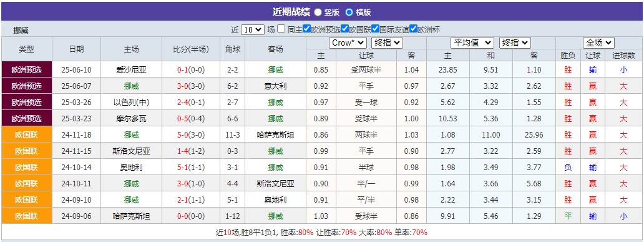Uncheck the 欧洲预选 filter checkbox
The image size is (644, 242).
pyautogui.click(x=306, y=29)
